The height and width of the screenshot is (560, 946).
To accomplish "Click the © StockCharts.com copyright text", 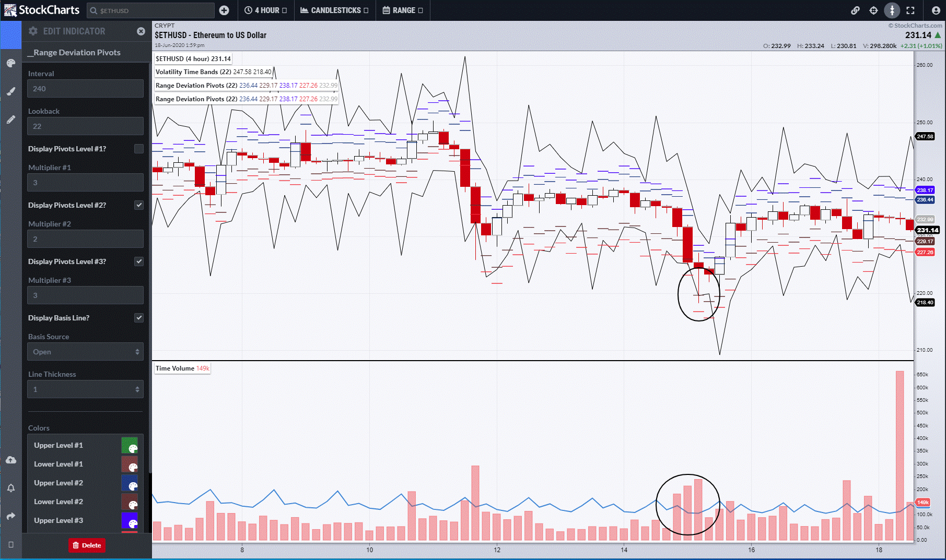I will pos(915,26).
